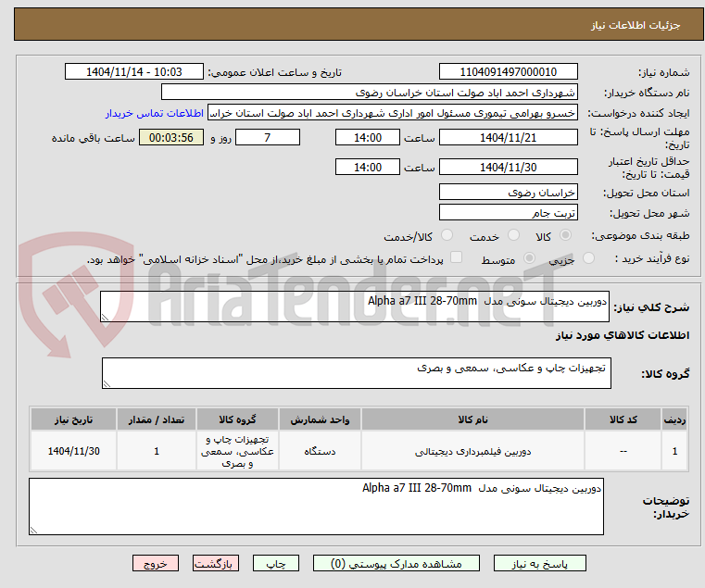Click the تجهیزات چاپ و عکاسی table cell

point(237,451)
